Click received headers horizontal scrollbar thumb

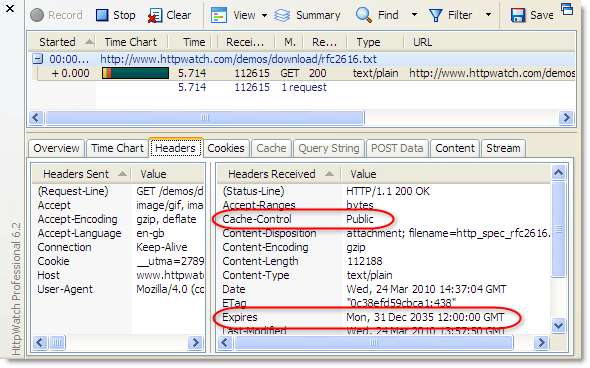click(374, 342)
